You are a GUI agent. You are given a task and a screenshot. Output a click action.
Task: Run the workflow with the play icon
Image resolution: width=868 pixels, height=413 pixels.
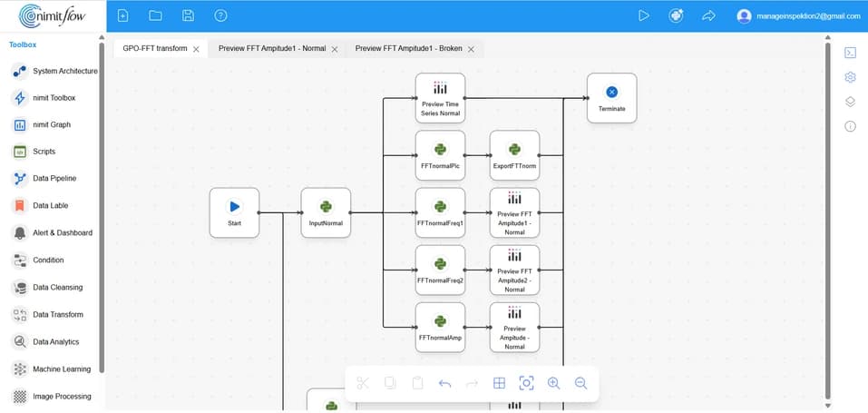point(643,16)
